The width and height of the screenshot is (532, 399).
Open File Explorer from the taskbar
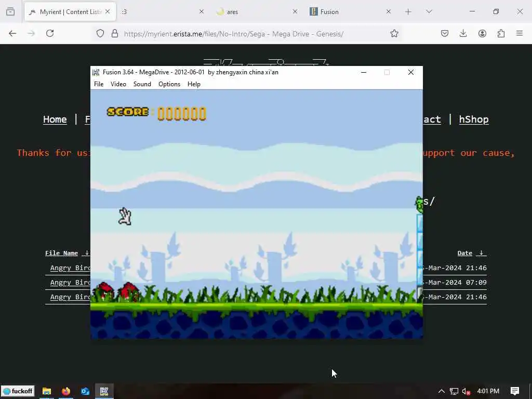[46, 391]
